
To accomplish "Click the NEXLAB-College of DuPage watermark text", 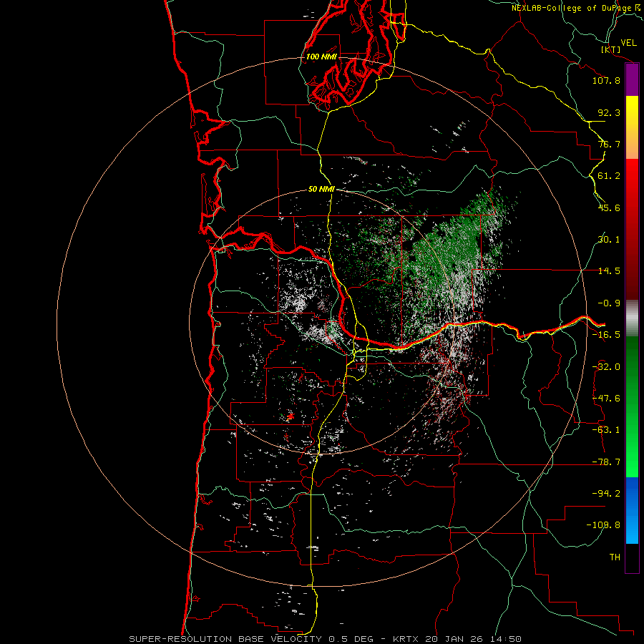I will pyautogui.click(x=577, y=8).
